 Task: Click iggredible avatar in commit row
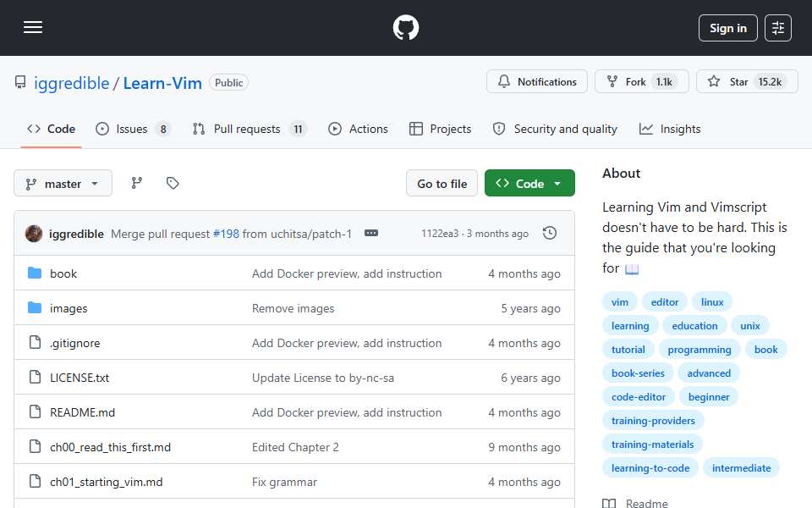(34, 234)
